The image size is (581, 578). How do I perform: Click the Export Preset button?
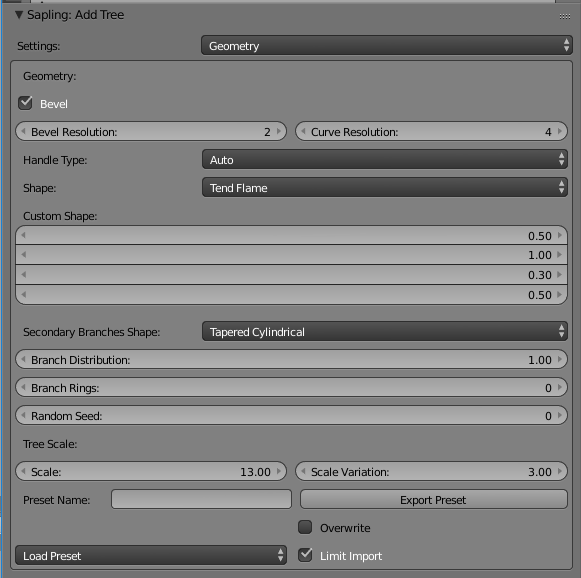click(434, 499)
